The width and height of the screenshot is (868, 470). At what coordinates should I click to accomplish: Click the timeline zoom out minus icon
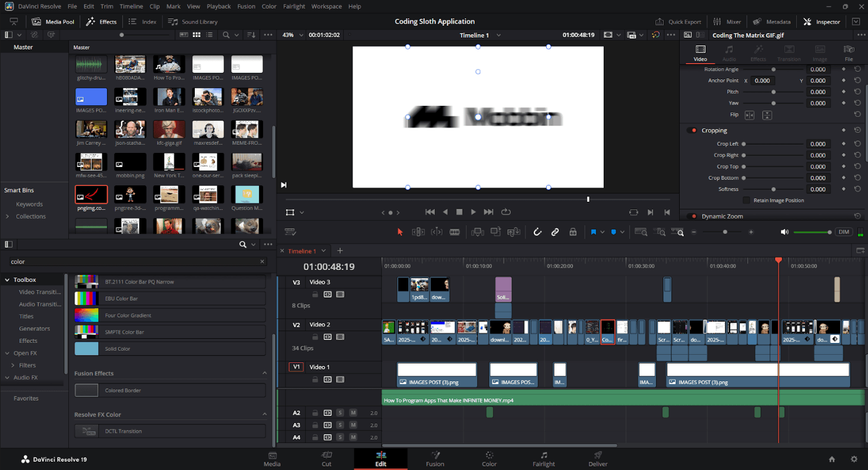tap(693, 232)
